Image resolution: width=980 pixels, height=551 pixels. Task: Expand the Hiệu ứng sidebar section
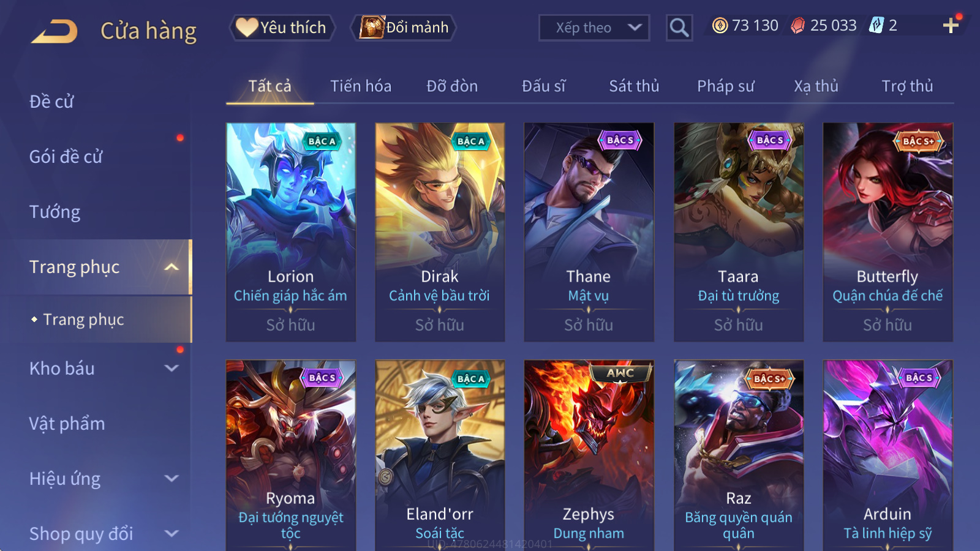(x=172, y=478)
